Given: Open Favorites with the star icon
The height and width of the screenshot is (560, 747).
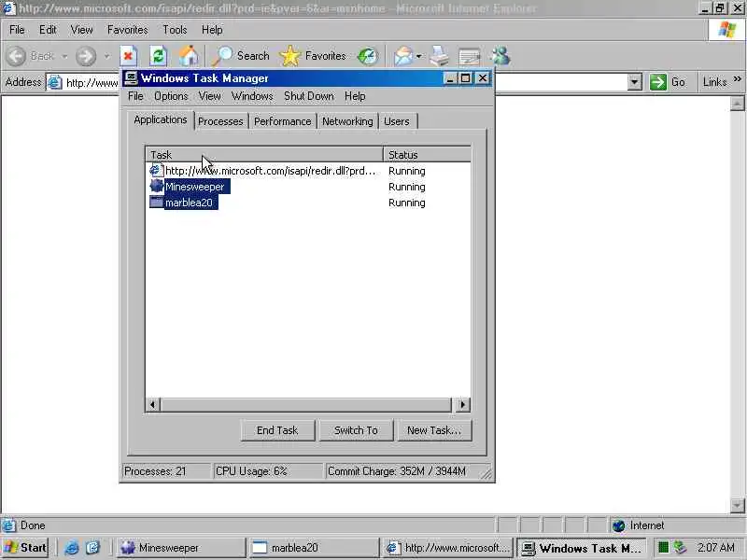Looking at the screenshot, I should point(289,56).
